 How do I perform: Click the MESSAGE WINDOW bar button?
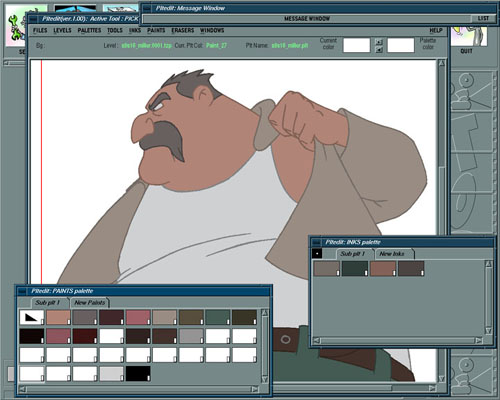tap(307, 19)
